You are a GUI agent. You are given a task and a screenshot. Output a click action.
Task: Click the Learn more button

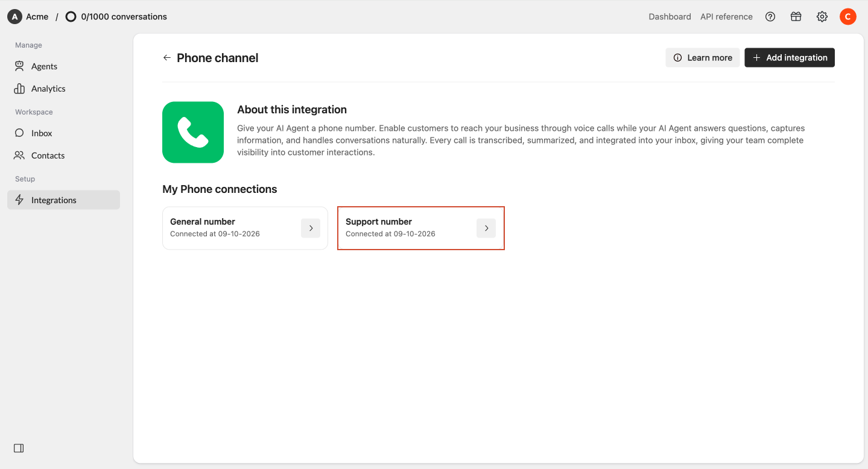pyautogui.click(x=703, y=58)
